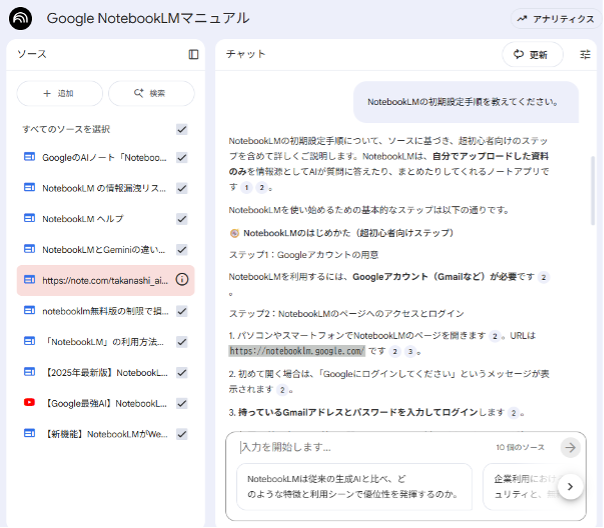Click the send arrow button
This screenshot has width=604, height=528.
(x=570, y=447)
